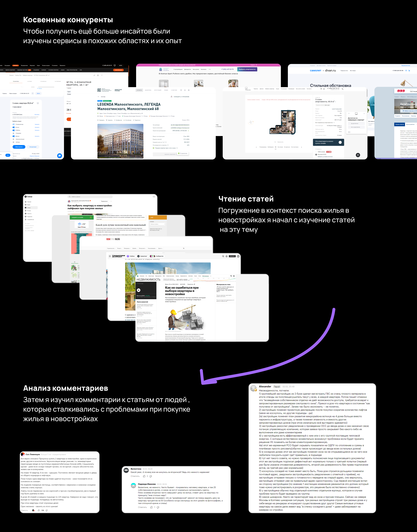This screenshot has height=532, width=417.
Task: Select Статьи in Dzen sidebar
Action: (29, 208)
